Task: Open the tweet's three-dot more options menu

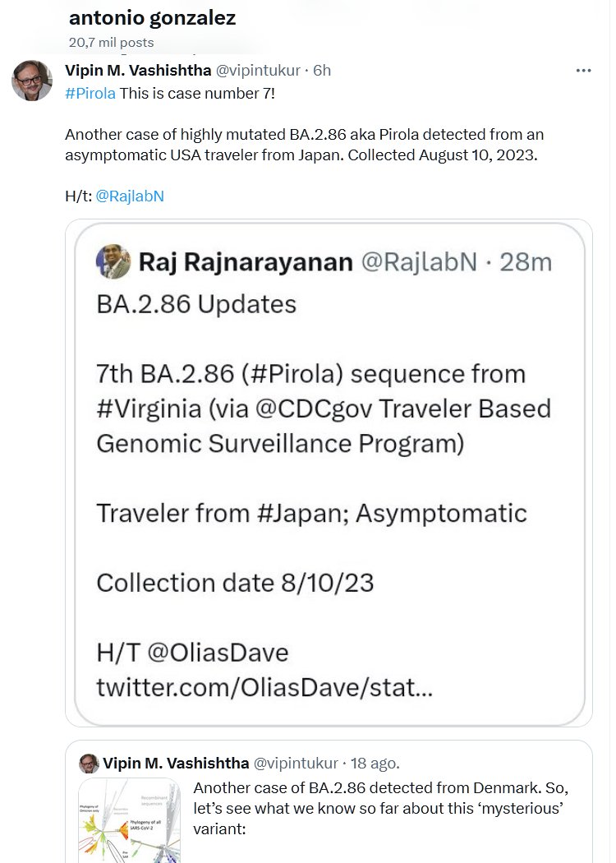Action: 583,71
